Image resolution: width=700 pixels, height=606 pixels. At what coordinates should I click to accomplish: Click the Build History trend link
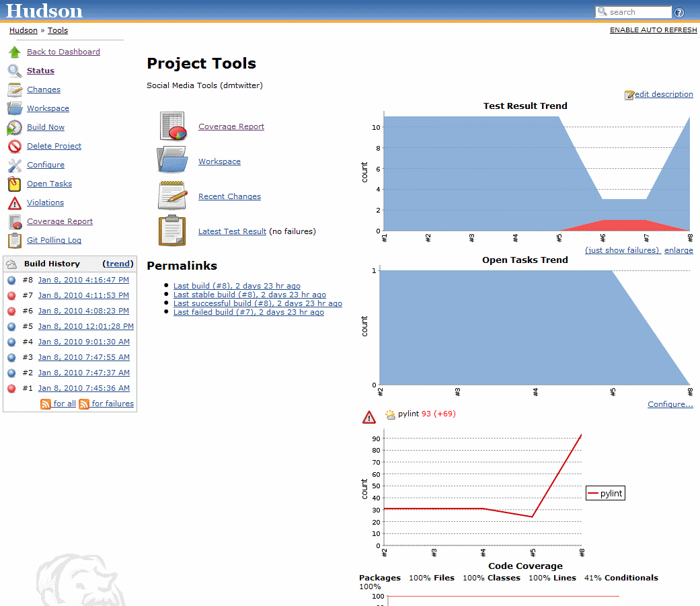(118, 264)
